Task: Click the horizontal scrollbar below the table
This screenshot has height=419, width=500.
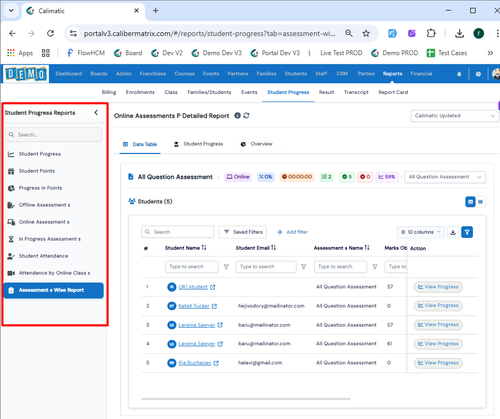Action: (x=246, y=399)
